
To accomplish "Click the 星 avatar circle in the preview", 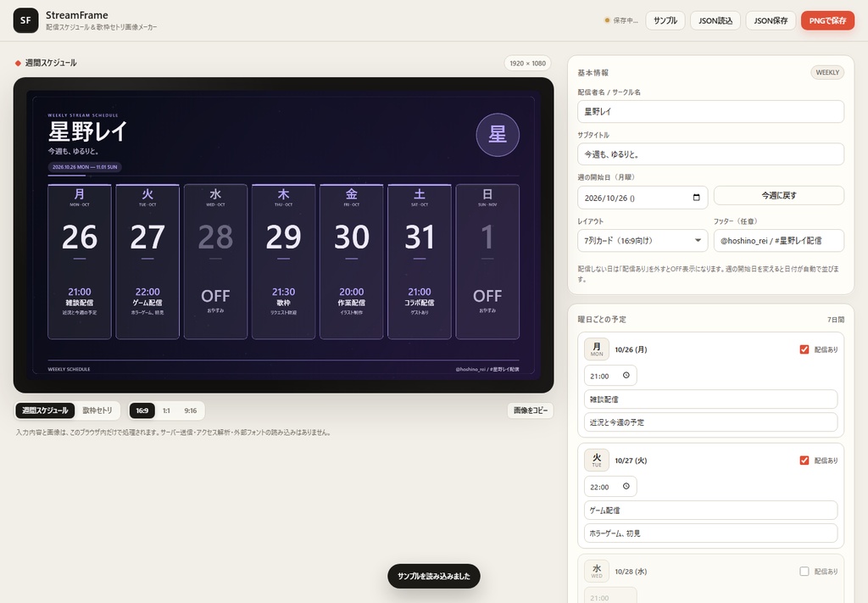I will 498,135.
